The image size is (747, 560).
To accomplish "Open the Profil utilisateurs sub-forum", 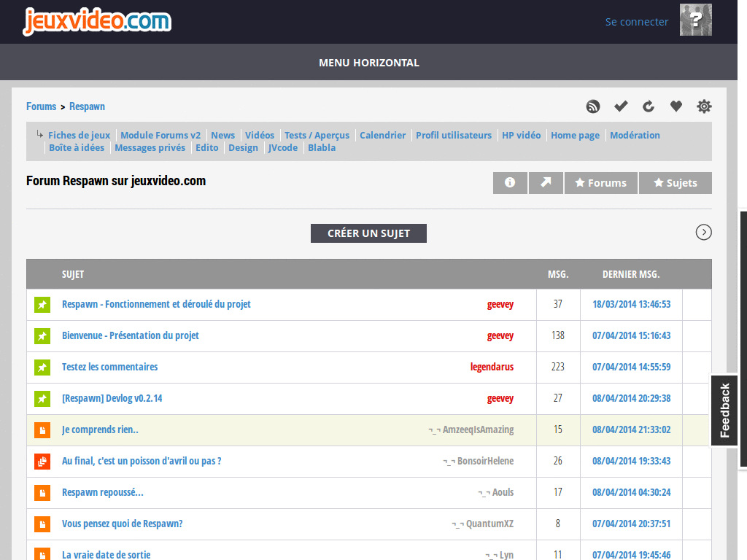I will [454, 135].
